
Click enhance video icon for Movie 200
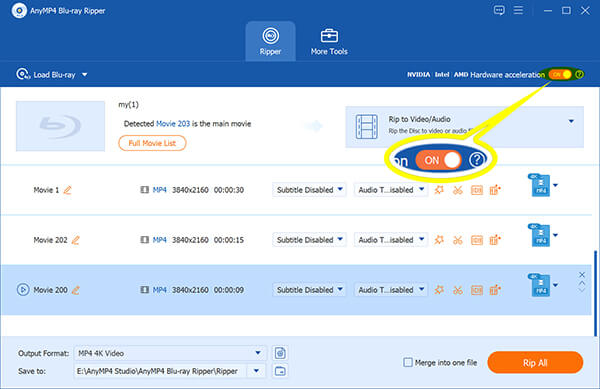[495, 290]
